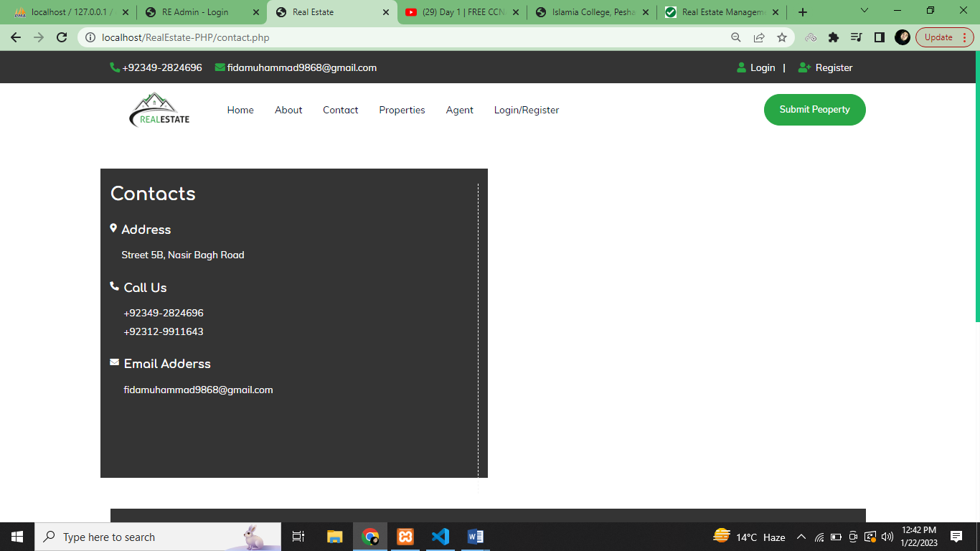The width and height of the screenshot is (980, 551).
Task: Go to the About page in navbar
Action: tap(288, 110)
